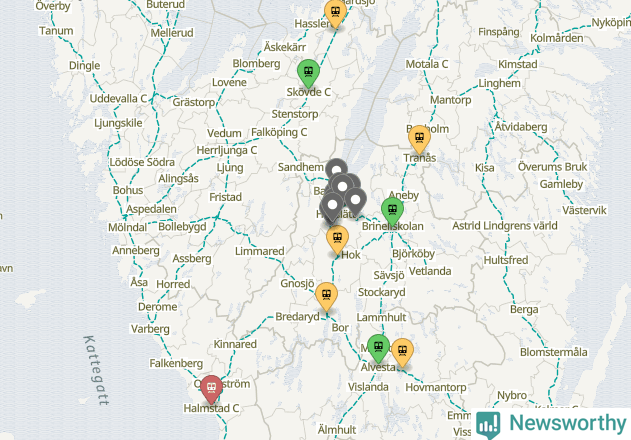631x440 pixels.
Task: Select the rightmost gray pin in the cluster
Action: point(355,201)
